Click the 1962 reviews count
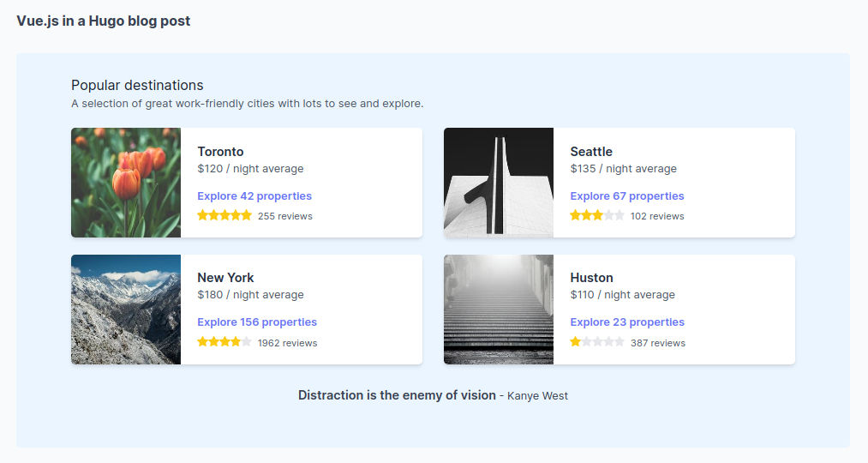 coord(287,343)
